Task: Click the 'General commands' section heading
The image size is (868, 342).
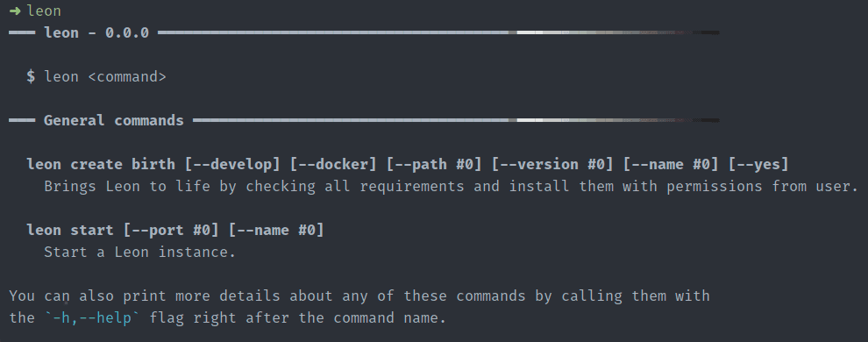Action: pos(113,120)
